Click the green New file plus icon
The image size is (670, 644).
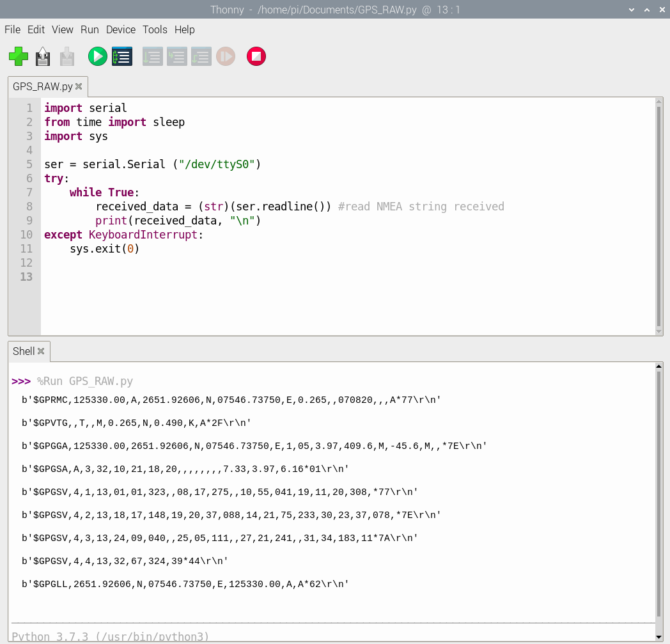[x=19, y=56]
